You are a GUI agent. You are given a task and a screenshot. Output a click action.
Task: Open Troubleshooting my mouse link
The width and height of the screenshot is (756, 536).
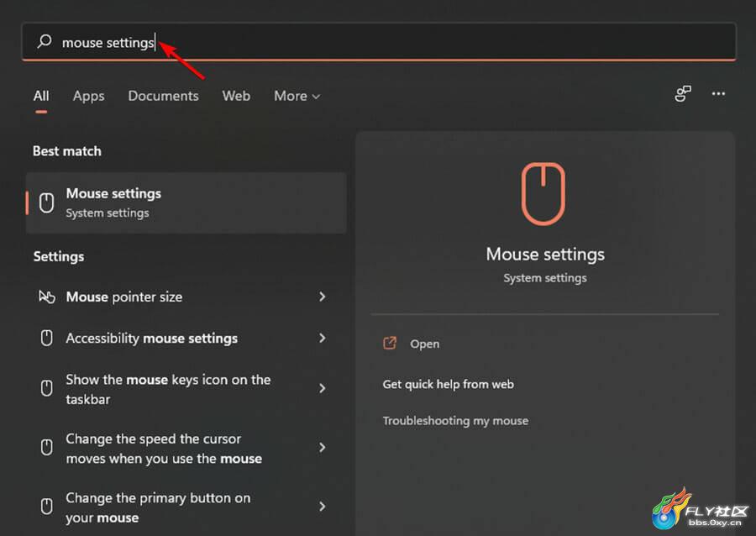pos(455,421)
